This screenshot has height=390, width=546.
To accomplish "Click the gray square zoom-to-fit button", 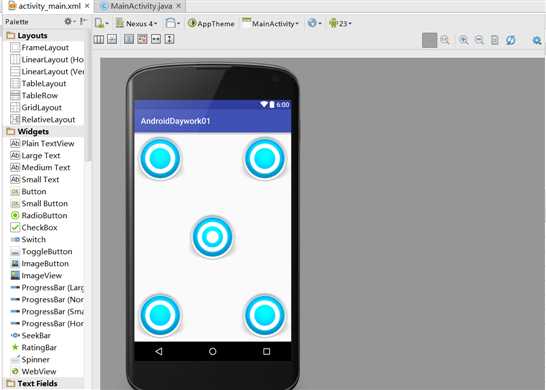I will 429,40.
